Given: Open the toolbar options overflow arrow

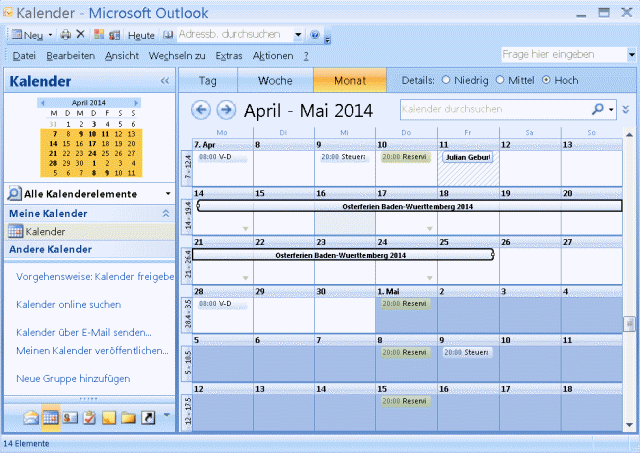Looking at the screenshot, I should (327, 40).
